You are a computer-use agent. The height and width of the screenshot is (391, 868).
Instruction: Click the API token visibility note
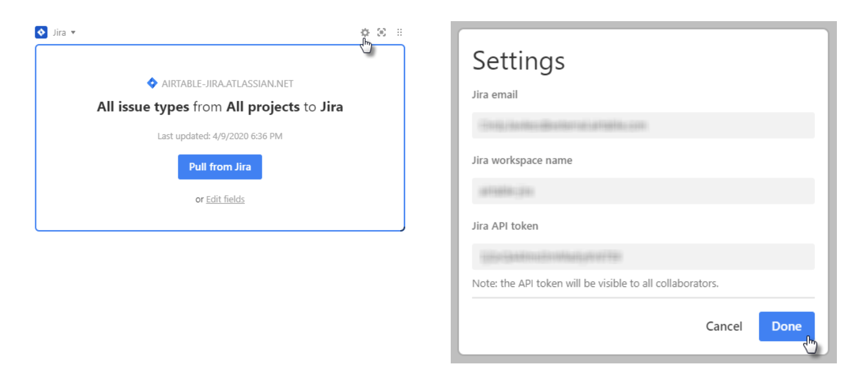pyautogui.click(x=595, y=284)
